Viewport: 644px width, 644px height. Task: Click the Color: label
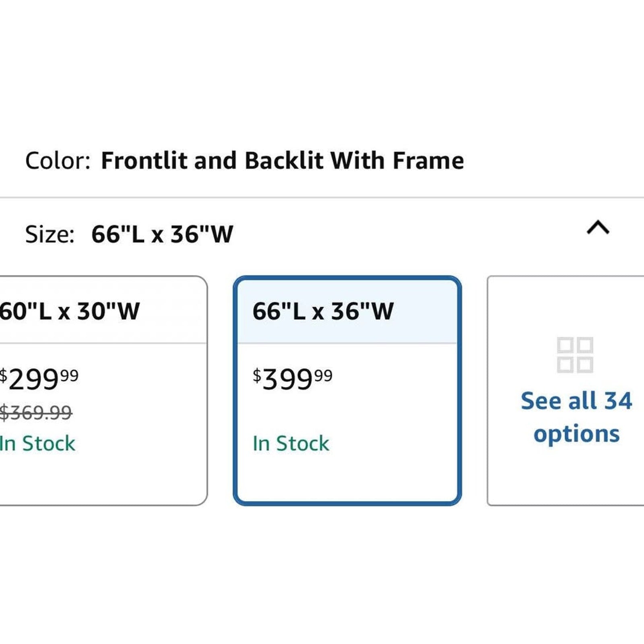(58, 161)
